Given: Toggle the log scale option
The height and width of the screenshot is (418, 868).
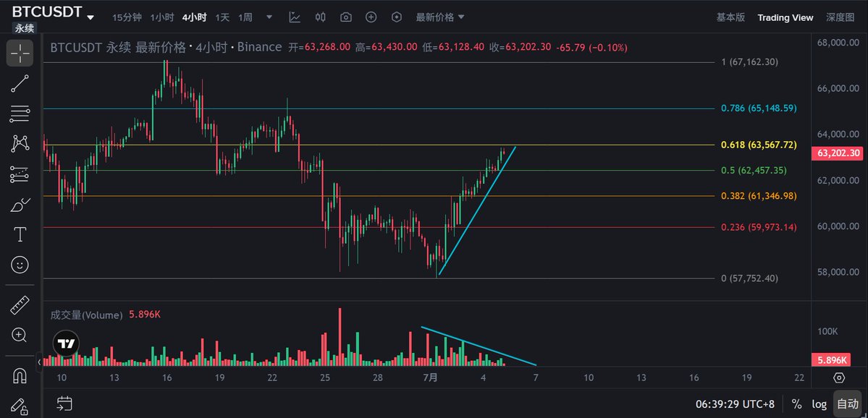Looking at the screenshot, I should click(819, 404).
